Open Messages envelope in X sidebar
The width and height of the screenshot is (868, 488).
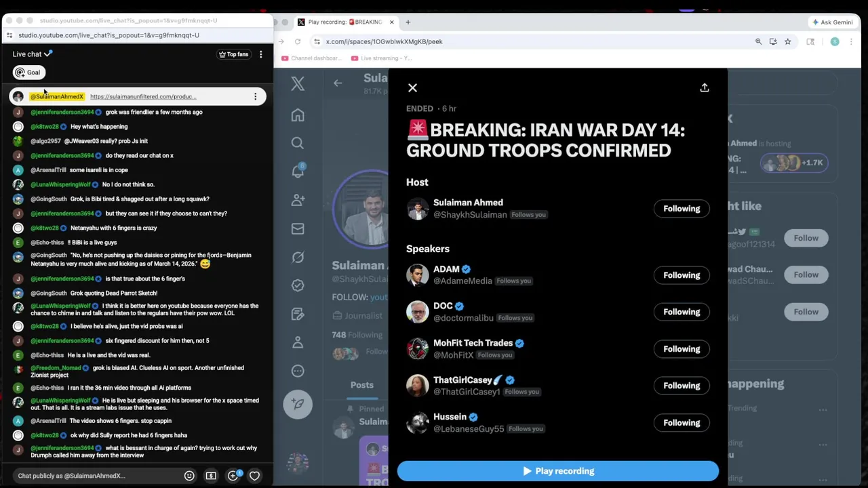point(298,228)
